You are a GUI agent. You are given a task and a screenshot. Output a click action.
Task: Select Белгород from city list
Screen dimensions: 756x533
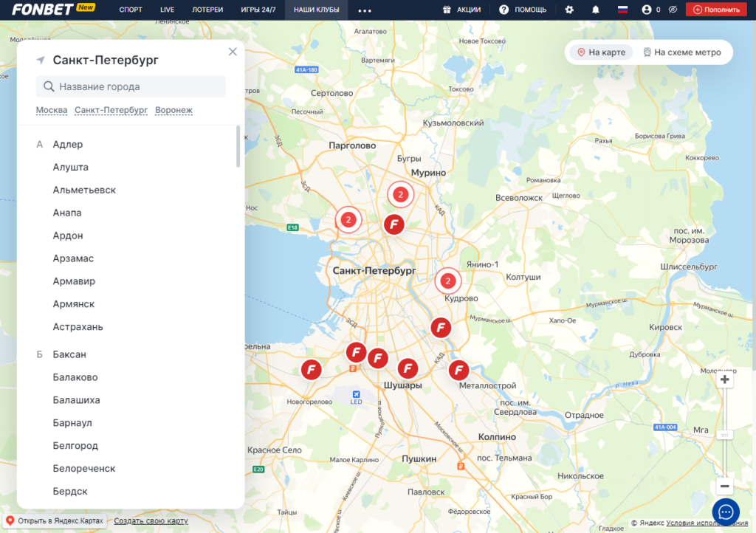coord(75,446)
